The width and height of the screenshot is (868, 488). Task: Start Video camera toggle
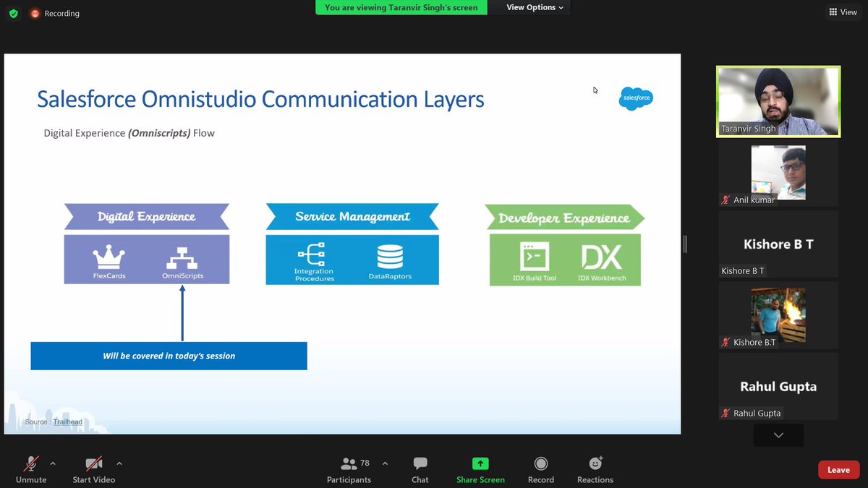click(x=94, y=470)
